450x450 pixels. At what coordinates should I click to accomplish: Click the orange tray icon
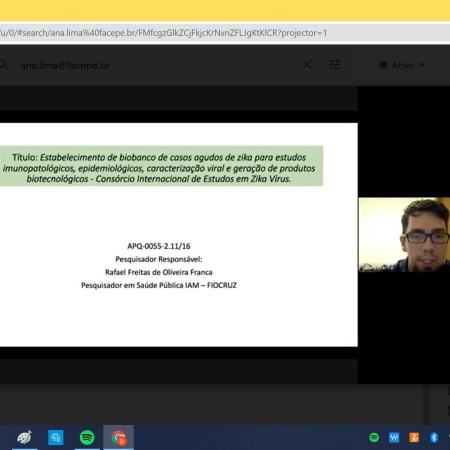pyautogui.click(x=414, y=437)
